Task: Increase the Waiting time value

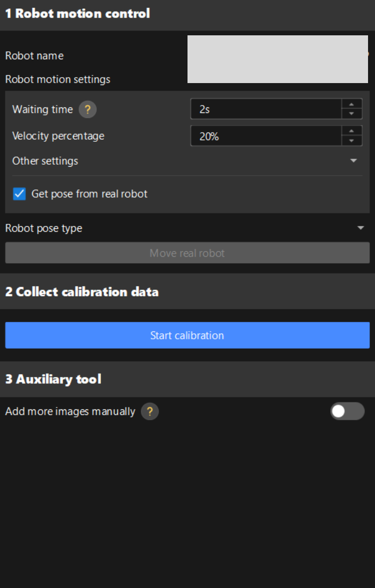Action: tap(352, 104)
